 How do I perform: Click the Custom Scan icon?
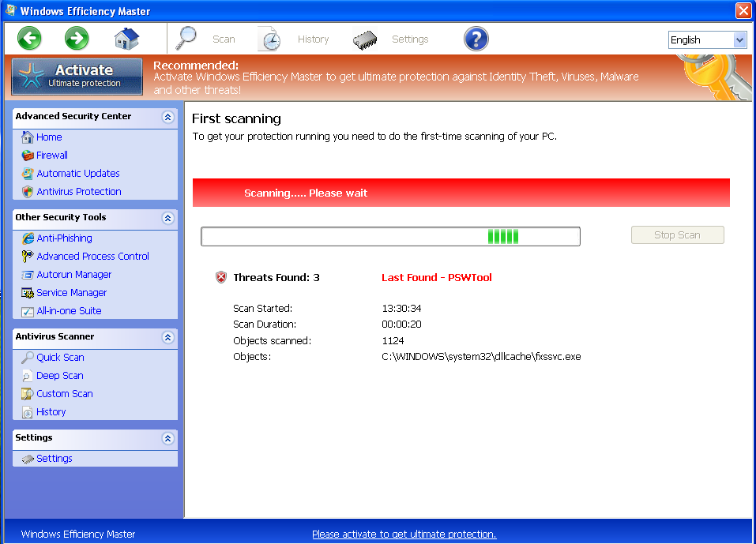(x=28, y=394)
